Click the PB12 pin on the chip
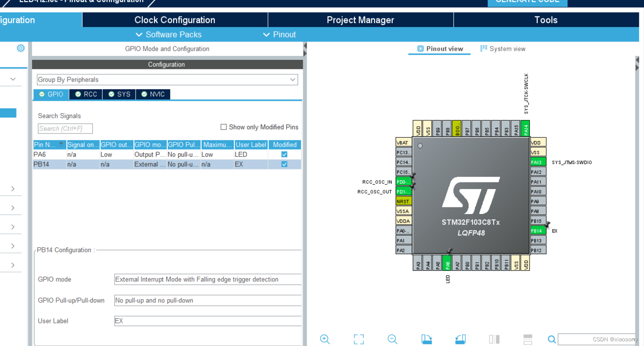The height and width of the screenshot is (346, 644). click(x=538, y=250)
